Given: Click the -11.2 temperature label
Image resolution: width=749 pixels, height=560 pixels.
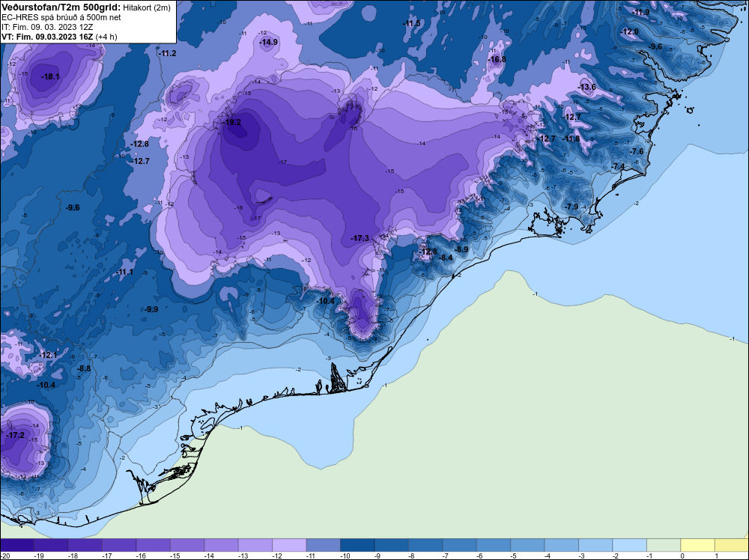Looking at the screenshot, I should click(167, 53).
